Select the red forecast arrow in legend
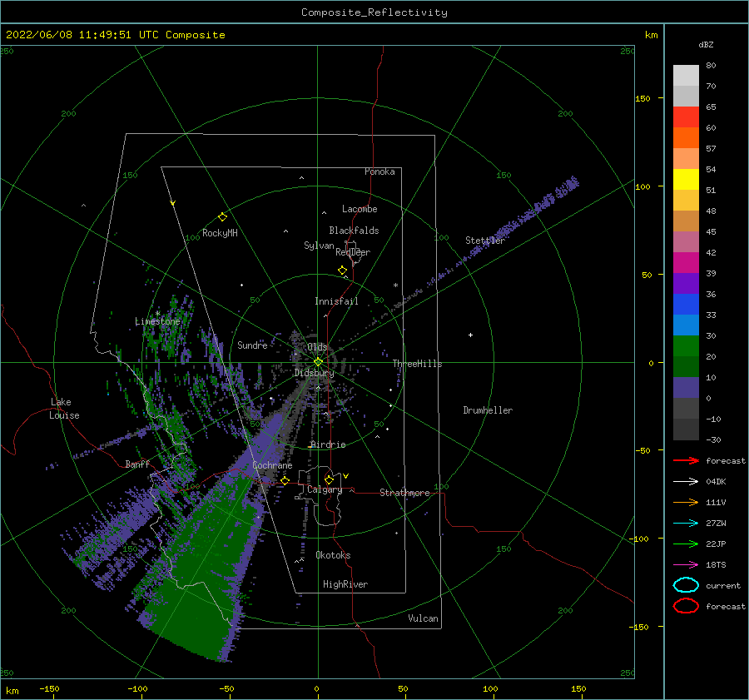 coord(686,460)
